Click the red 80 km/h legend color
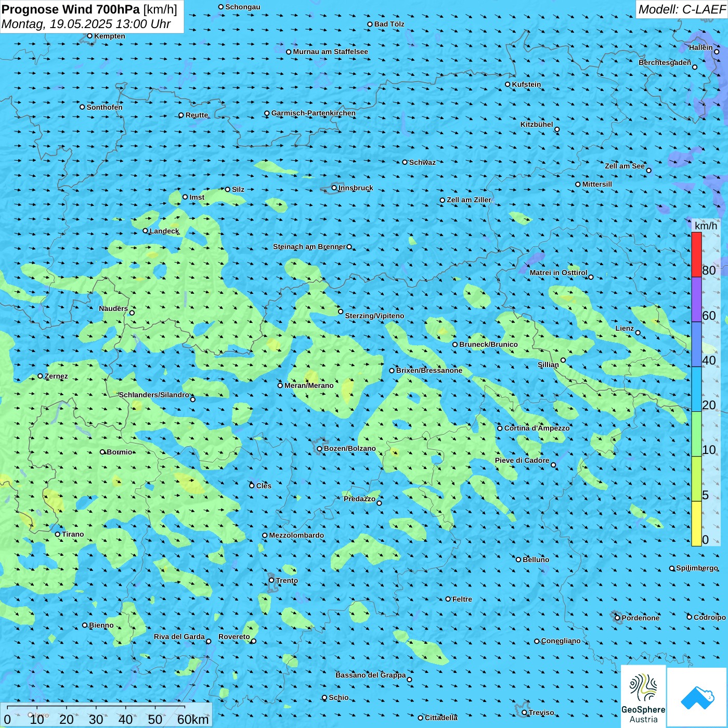The image size is (728, 728). coord(696,254)
